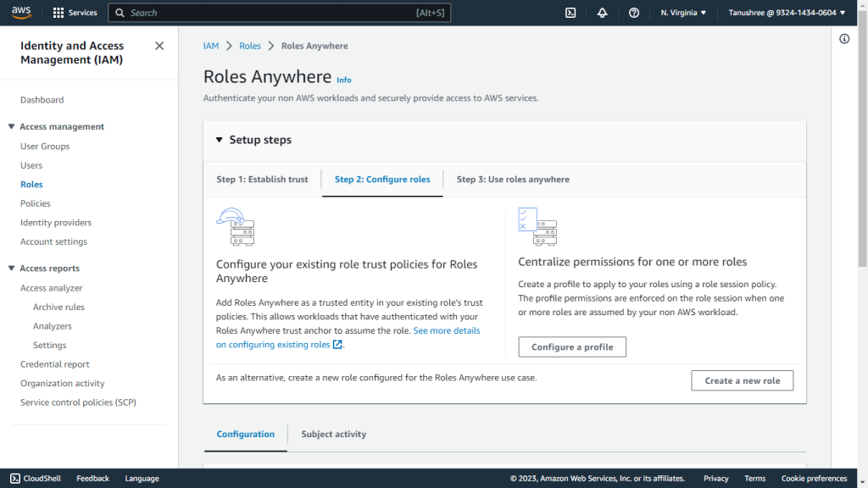The image size is (868, 488).
Task: Open Identity providers in the sidebar
Action: click(56, 223)
